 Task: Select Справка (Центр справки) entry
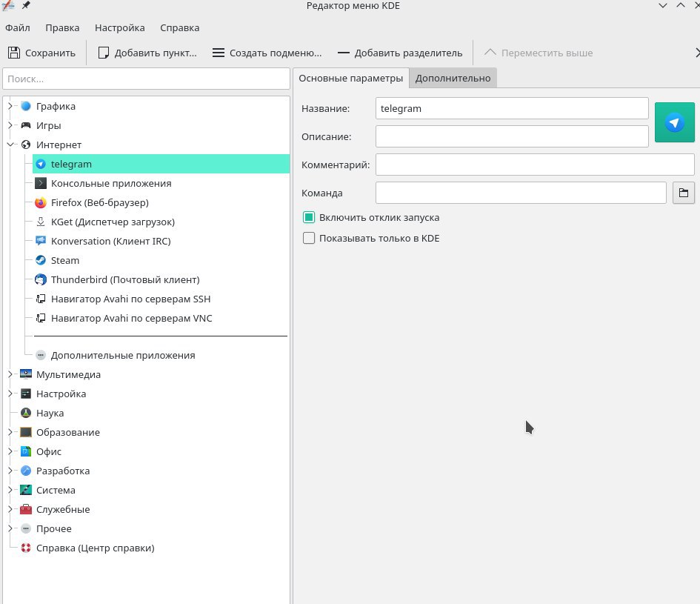click(x=154, y=548)
